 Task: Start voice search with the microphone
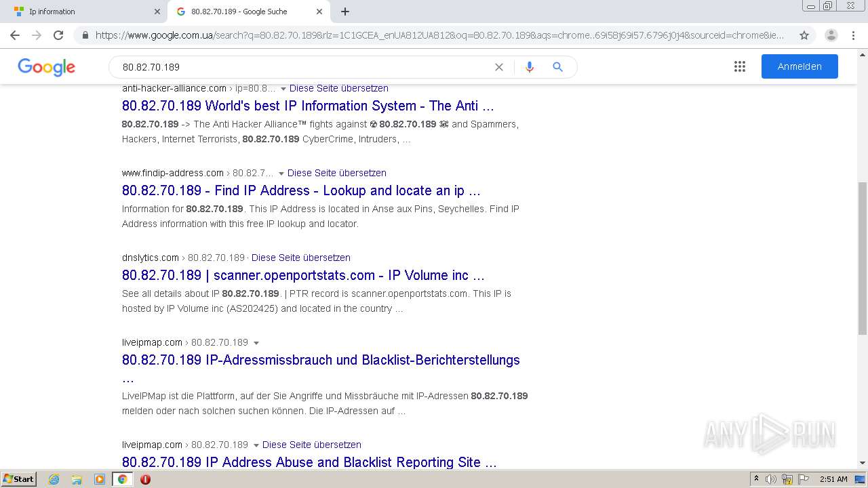pyautogui.click(x=530, y=67)
